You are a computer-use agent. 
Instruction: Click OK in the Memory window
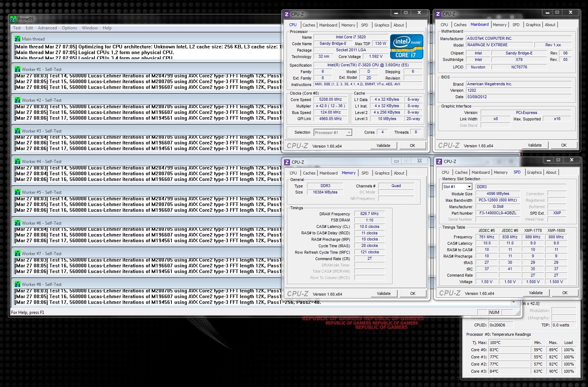413,293
